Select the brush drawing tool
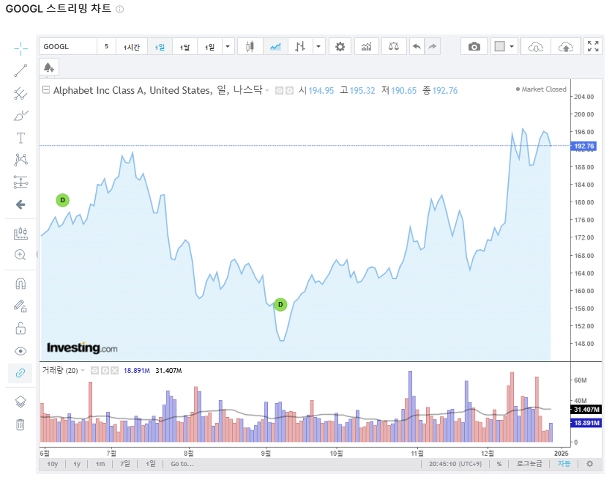Screen dimensions: 612x480 click(21, 116)
